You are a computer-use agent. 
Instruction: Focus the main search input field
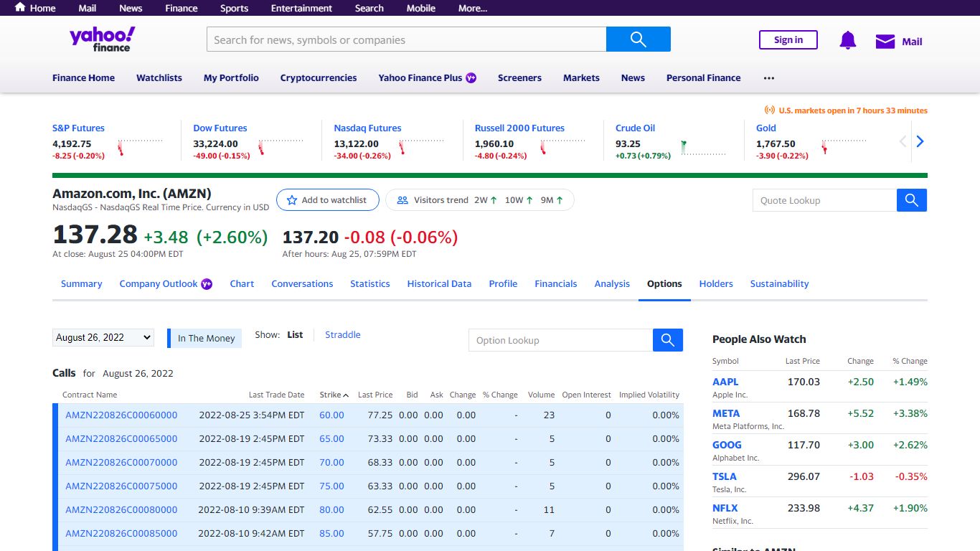tap(406, 39)
